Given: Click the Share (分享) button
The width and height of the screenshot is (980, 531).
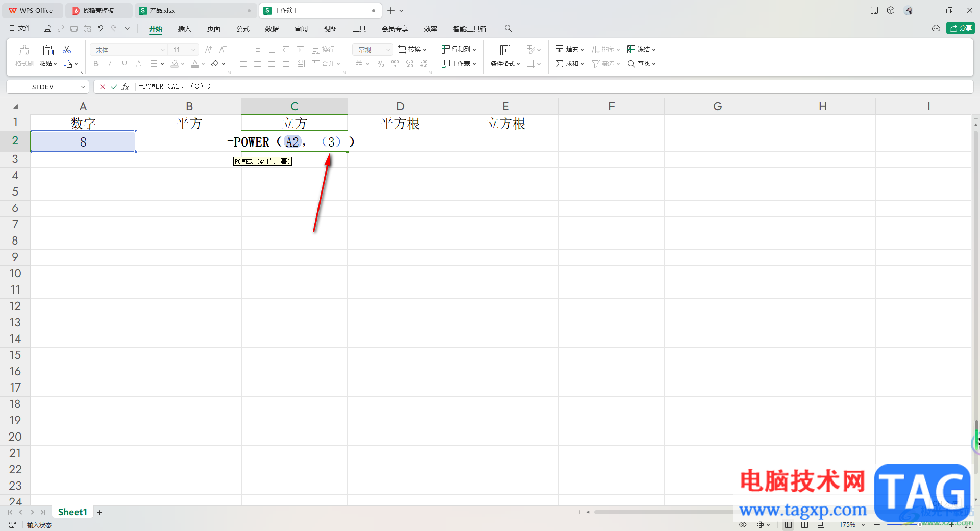Looking at the screenshot, I should 961,28.
